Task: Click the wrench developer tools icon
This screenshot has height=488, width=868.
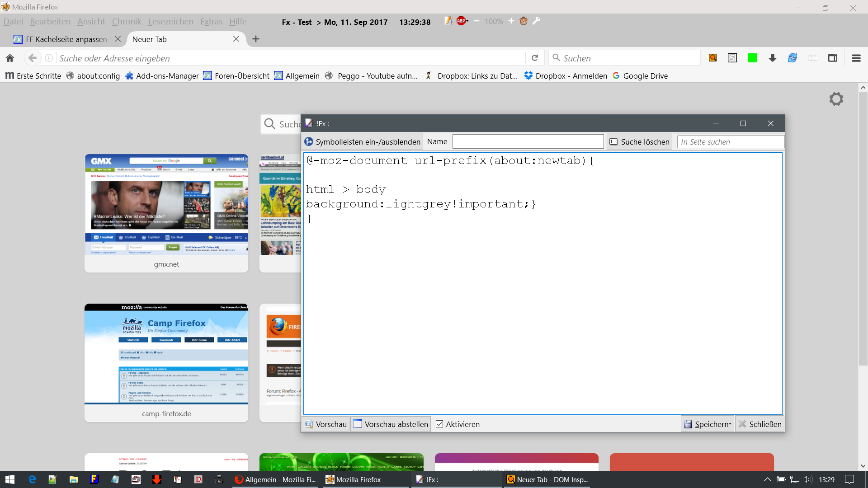Action: click(x=537, y=21)
